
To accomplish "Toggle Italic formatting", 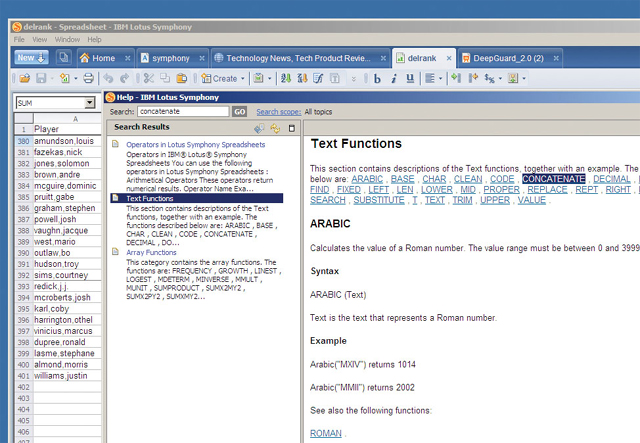I will point(393,78).
